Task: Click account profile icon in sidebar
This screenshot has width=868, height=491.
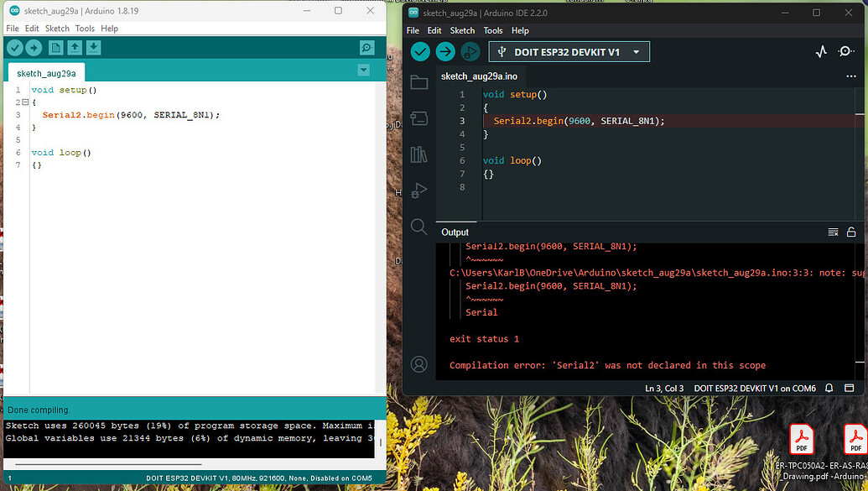Action: (419, 364)
